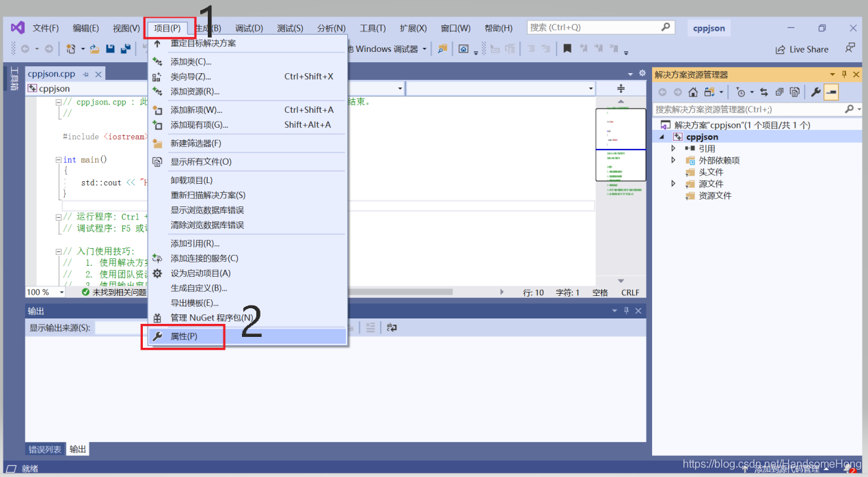Click the Sync with Active Document icon

(763, 92)
